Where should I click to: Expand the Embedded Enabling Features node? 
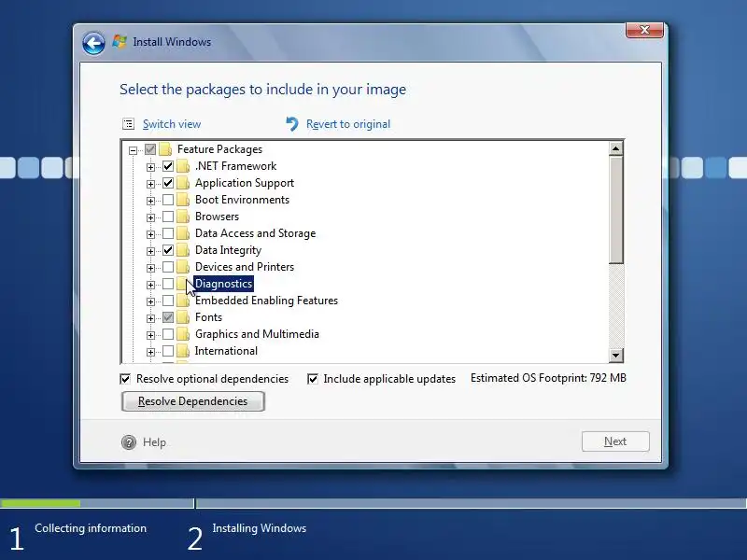coord(150,301)
